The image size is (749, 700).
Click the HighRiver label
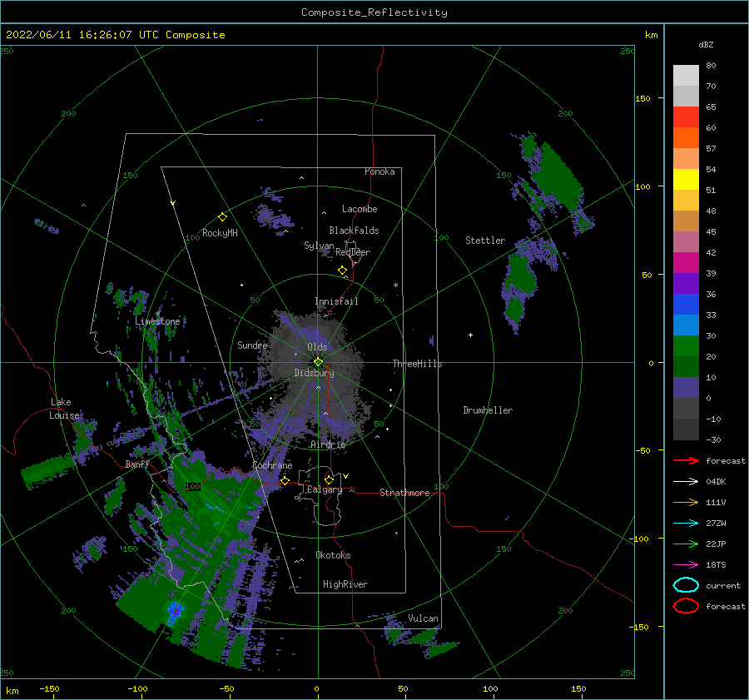(345, 584)
